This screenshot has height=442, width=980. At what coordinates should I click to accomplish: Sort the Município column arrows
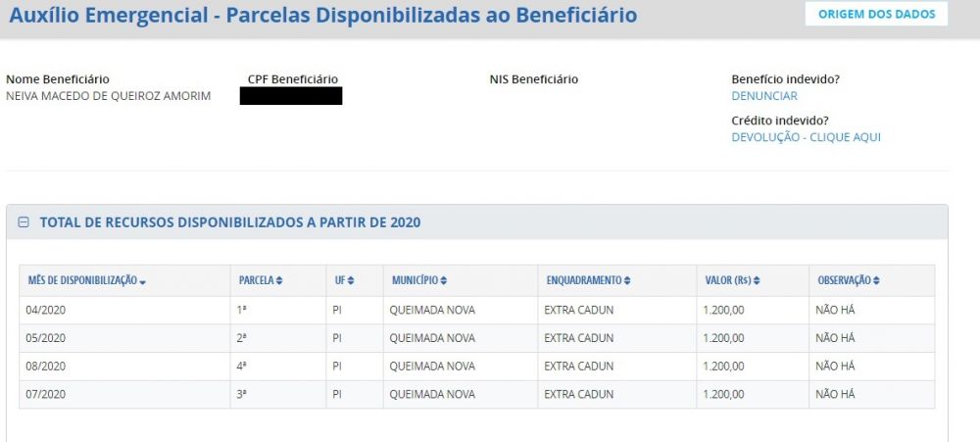(x=443, y=281)
